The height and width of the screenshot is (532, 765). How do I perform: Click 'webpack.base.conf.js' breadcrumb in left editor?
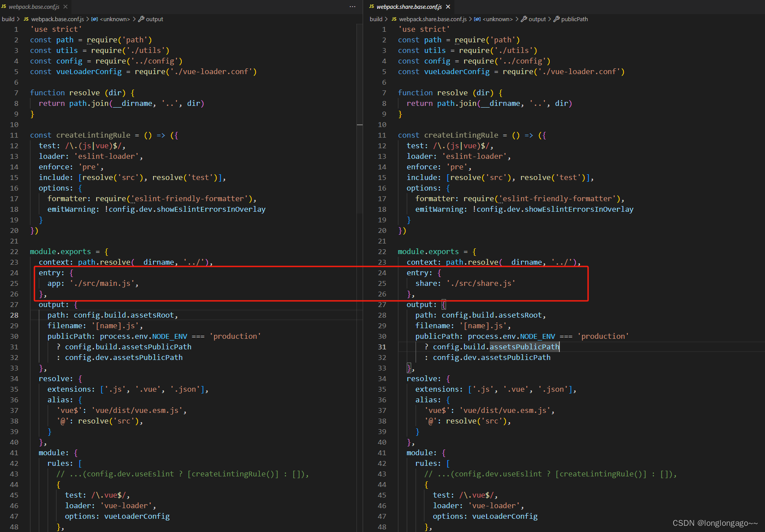point(57,19)
